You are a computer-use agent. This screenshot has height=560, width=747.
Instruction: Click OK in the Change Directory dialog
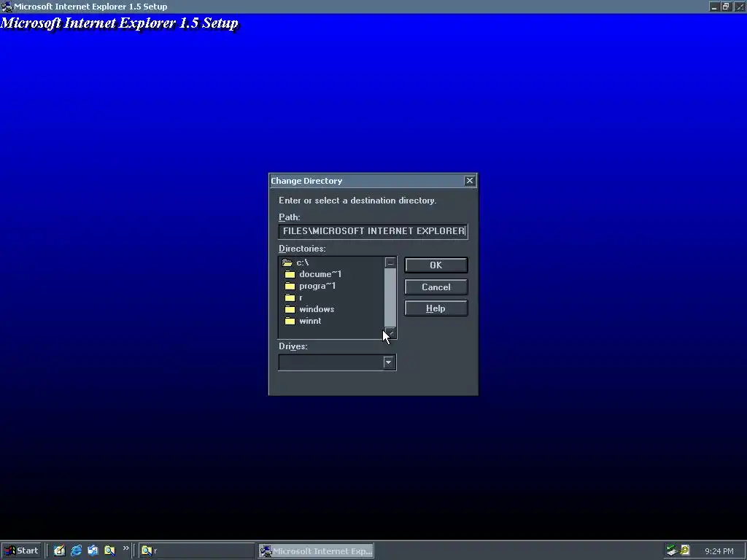pyautogui.click(x=436, y=265)
